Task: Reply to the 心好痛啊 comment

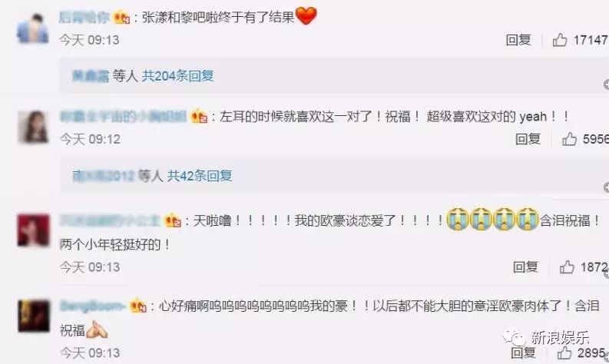Action: pos(523,352)
